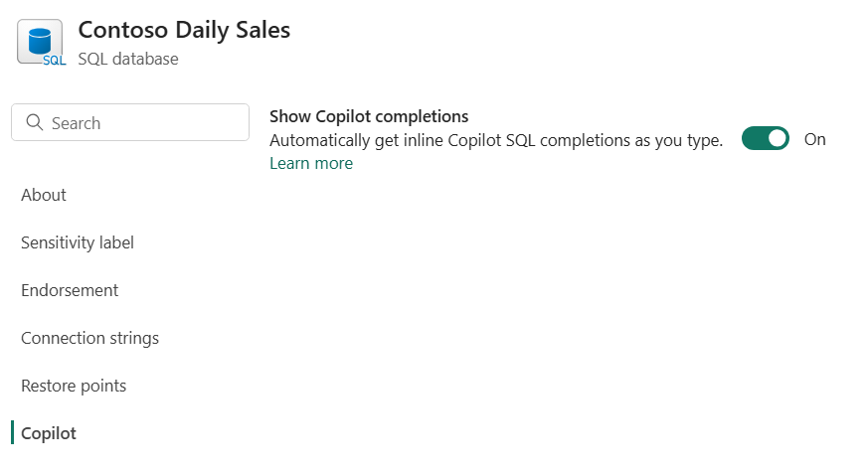868x474 pixels.
Task: Click the white knob on the Copilot toggle
Action: coord(777,139)
